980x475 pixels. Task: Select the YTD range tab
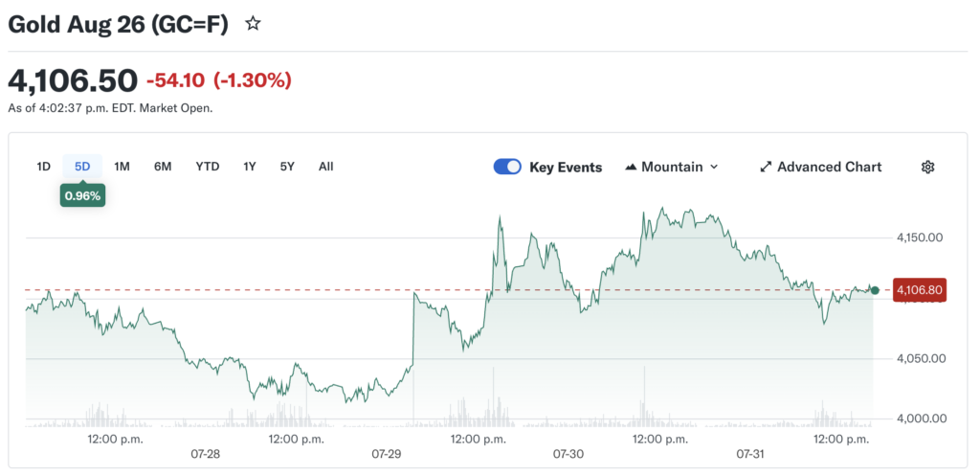[x=208, y=167]
